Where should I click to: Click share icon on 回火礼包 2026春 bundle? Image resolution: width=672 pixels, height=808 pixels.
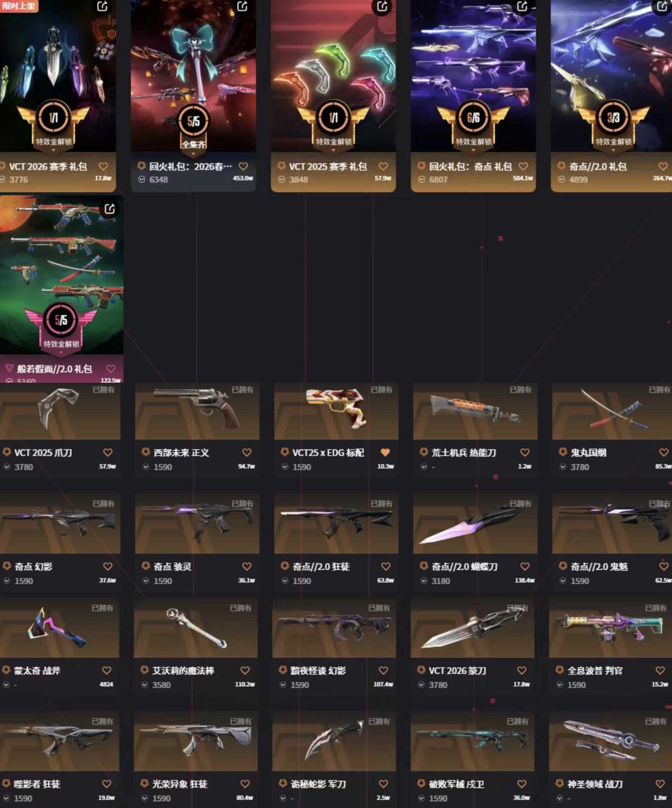click(243, 6)
